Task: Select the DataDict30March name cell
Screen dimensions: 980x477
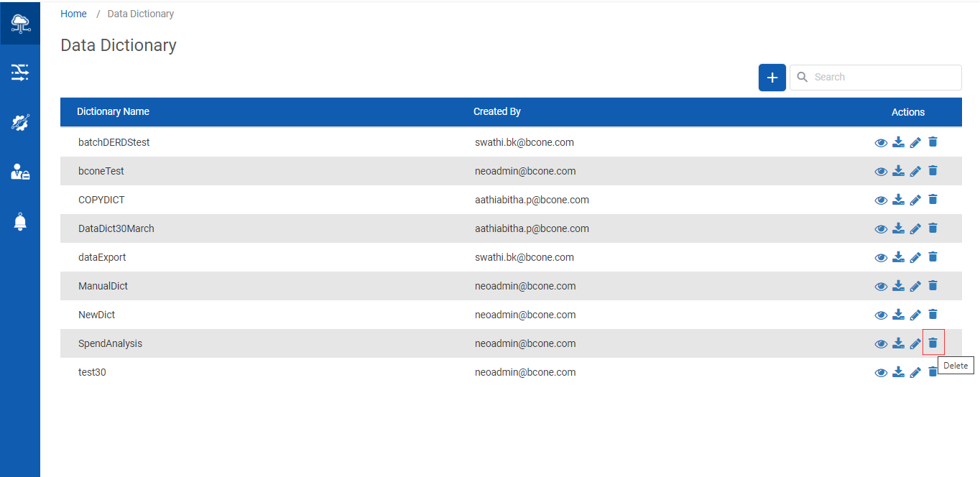Action: (116, 228)
